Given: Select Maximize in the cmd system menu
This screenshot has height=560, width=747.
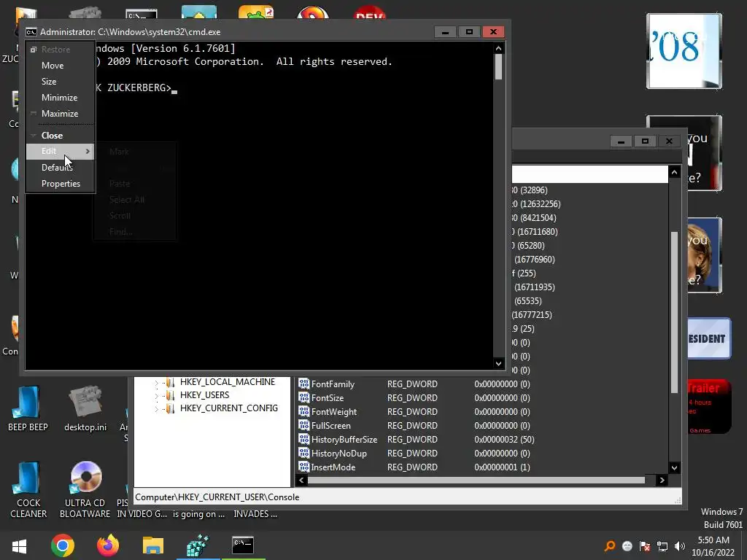Looking at the screenshot, I should (60, 113).
